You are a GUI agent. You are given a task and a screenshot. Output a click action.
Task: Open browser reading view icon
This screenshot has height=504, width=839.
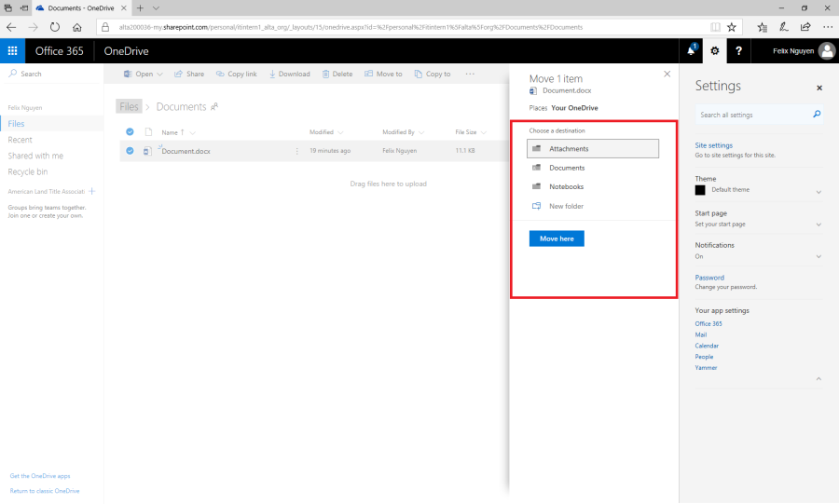point(715,27)
